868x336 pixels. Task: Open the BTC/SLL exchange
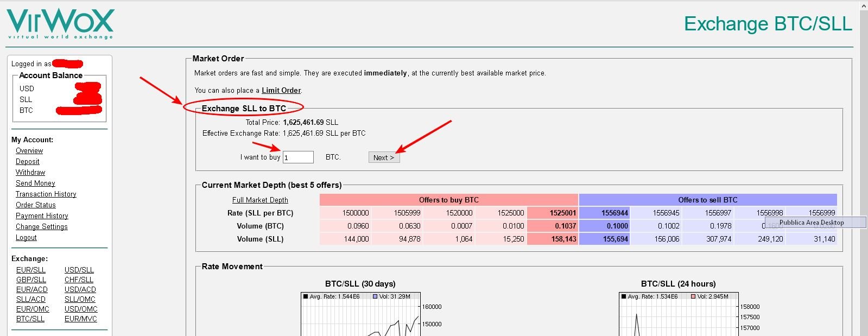pos(30,319)
